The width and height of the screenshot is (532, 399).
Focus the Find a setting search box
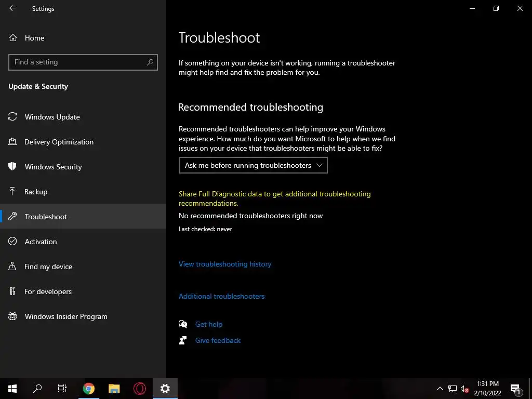(83, 62)
